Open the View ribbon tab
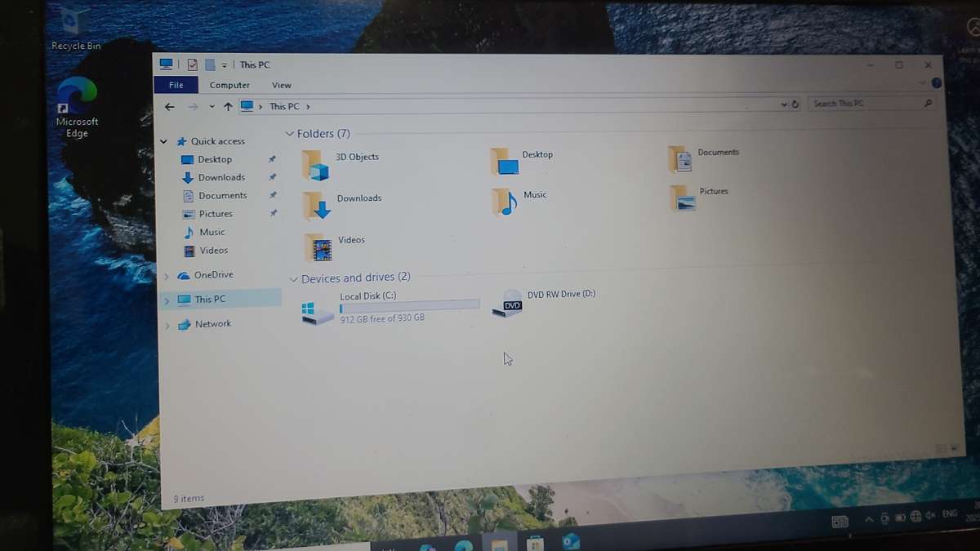The width and height of the screenshot is (980, 551). 282,85
